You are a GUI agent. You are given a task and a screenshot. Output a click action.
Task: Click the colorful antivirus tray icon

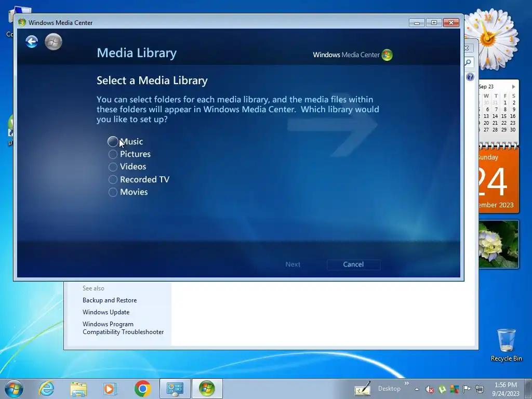pos(454,389)
